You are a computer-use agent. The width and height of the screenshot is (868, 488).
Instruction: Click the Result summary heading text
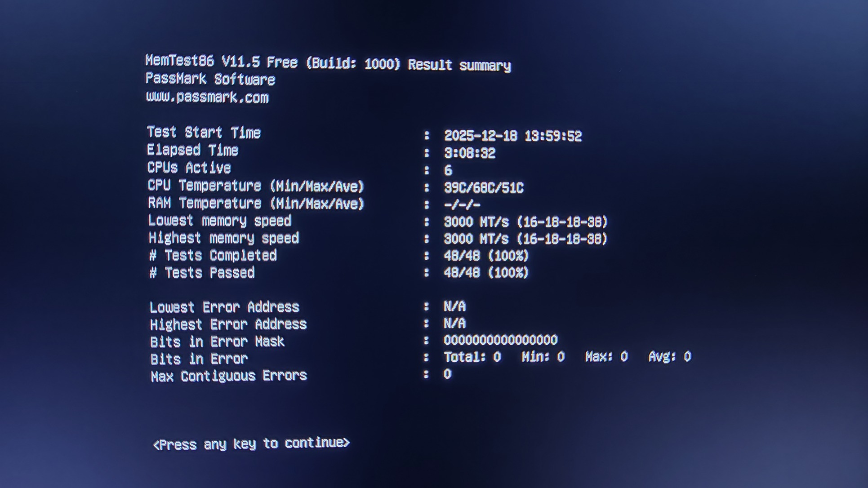click(x=459, y=65)
